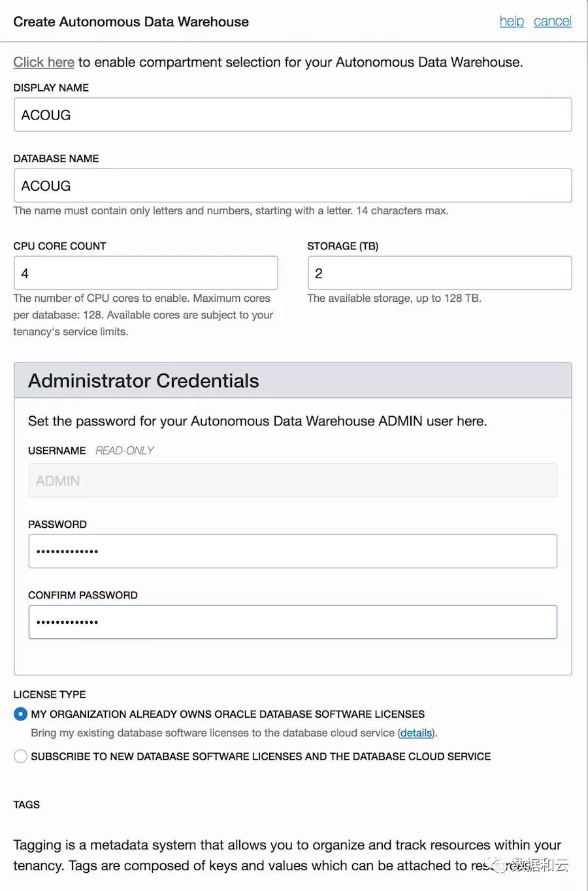Click the LICENSE TYPE label
The height and width of the screenshot is (891, 588).
[x=50, y=694]
